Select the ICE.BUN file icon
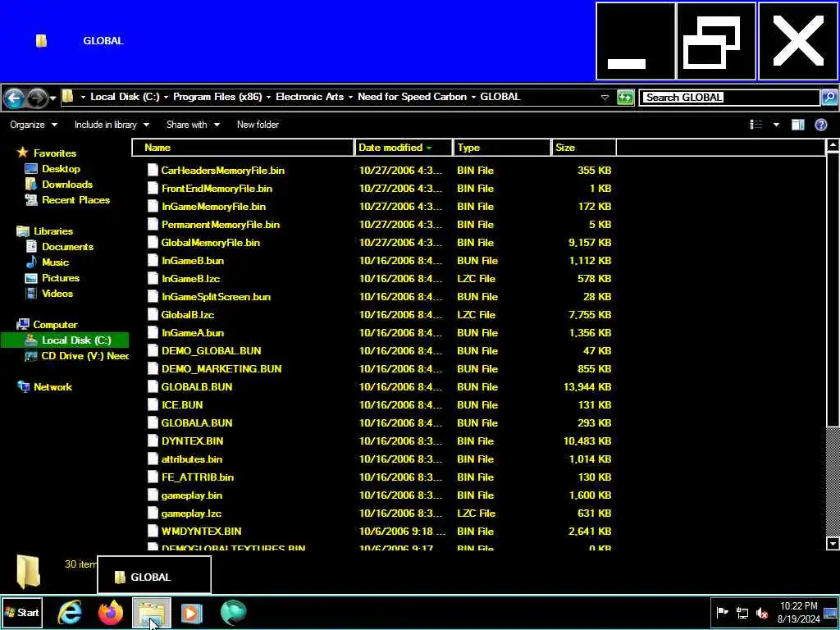 point(153,405)
